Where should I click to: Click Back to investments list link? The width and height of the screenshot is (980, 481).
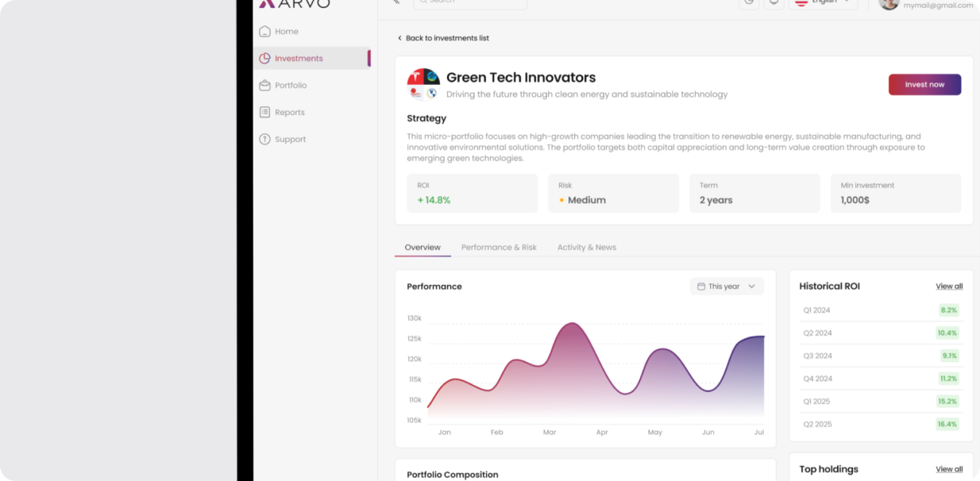click(447, 38)
